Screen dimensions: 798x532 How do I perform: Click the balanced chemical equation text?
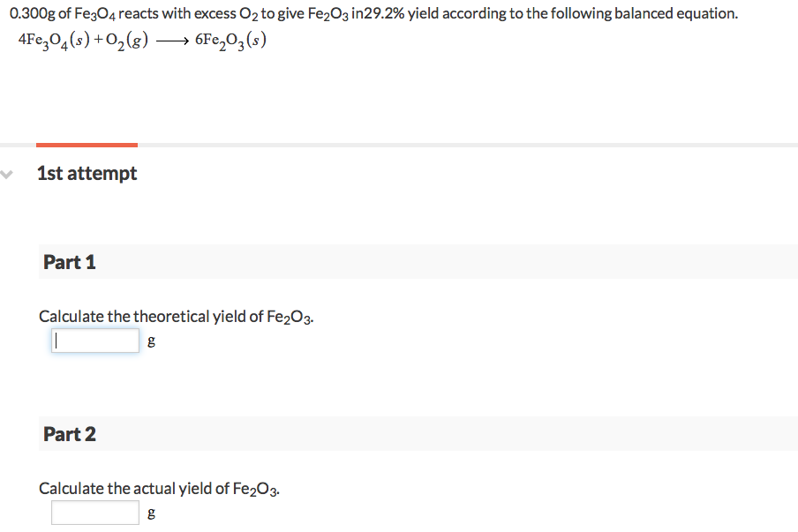pyautogui.click(x=141, y=38)
